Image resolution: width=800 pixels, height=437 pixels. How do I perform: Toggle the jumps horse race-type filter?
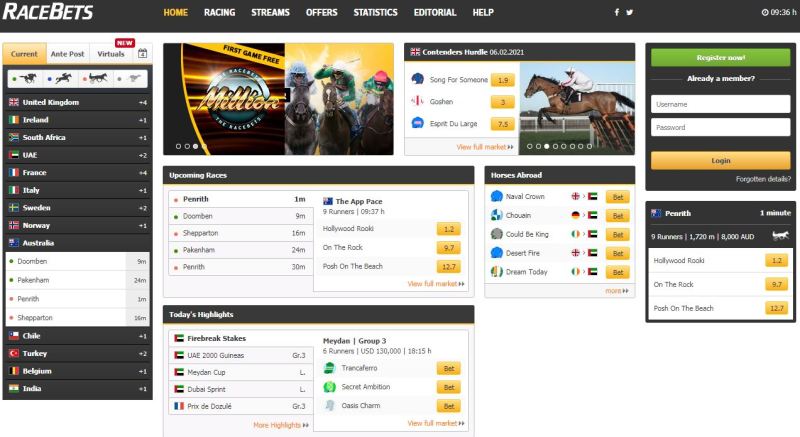(60, 79)
